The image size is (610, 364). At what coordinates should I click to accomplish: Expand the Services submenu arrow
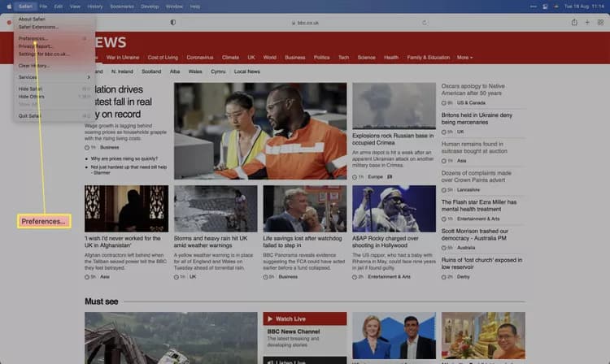(89, 77)
